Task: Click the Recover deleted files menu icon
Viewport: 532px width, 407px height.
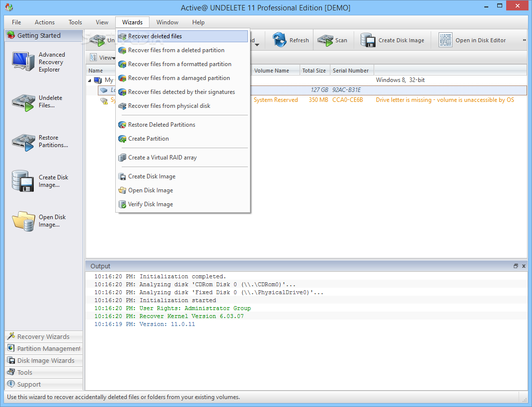Action: pos(122,36)
